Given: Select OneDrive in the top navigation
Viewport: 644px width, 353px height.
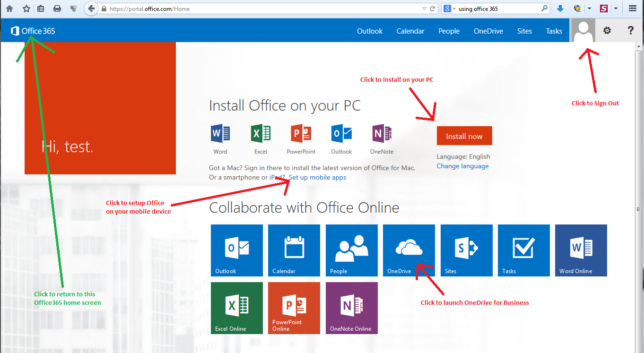Looking at the screenshot, I should click(x=488, y=31).
